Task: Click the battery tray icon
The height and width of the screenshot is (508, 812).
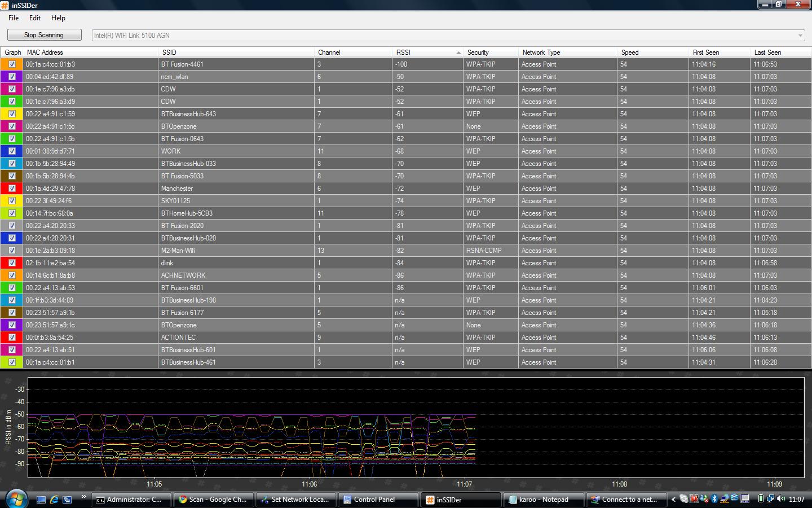Action: (761, 498)
